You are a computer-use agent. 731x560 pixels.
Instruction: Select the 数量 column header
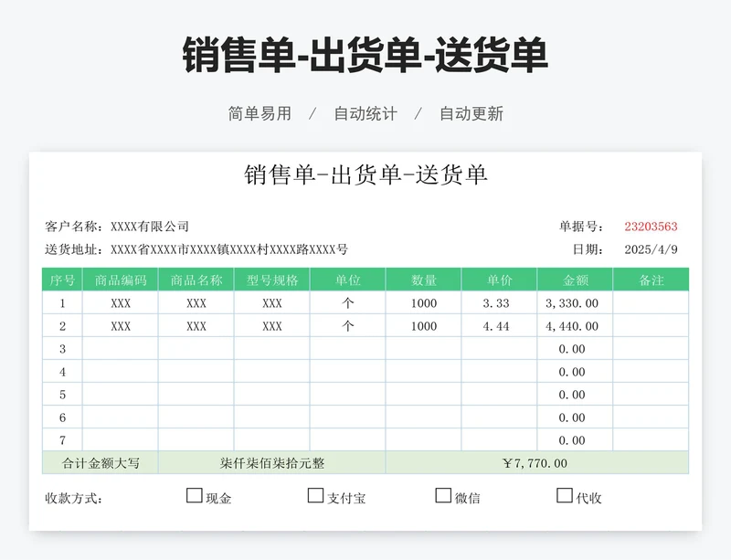point(424,280)
